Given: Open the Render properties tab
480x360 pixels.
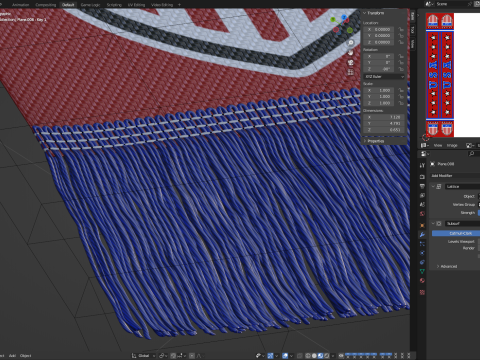Looking at the screenshot, I should tap(422, 177).
